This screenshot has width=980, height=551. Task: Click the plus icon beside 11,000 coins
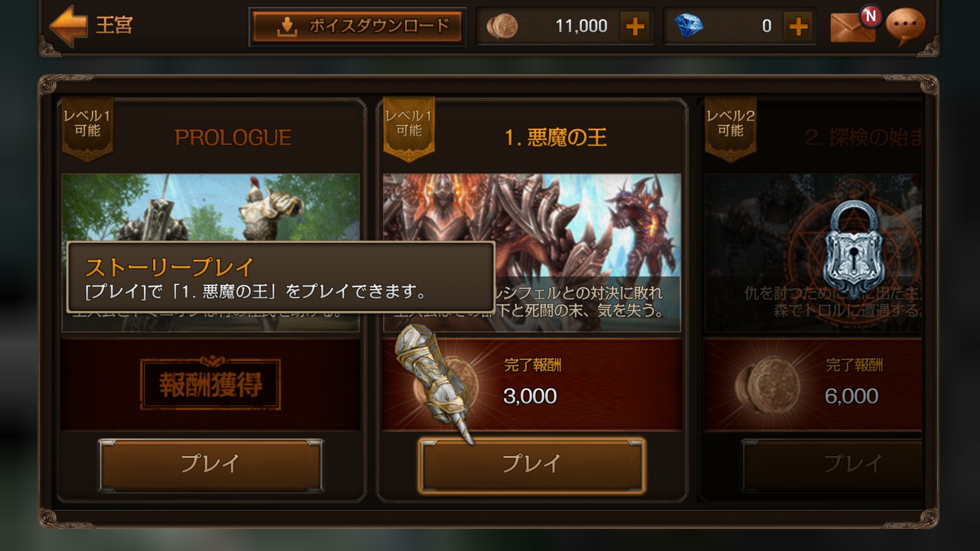(635, 26)
